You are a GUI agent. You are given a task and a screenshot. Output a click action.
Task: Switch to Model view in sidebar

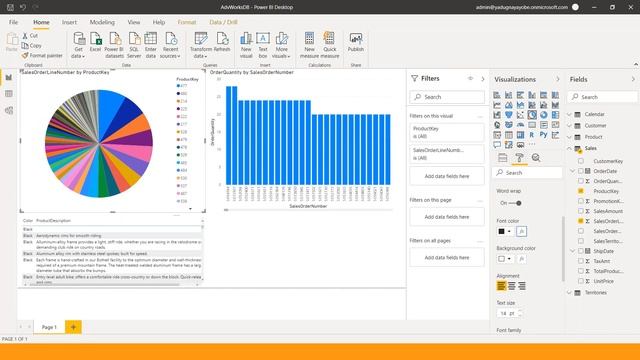tap(9, 111)
